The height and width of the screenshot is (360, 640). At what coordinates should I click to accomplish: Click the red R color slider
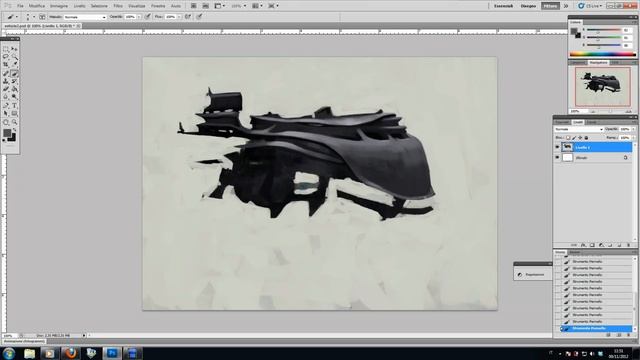(604, 30)
